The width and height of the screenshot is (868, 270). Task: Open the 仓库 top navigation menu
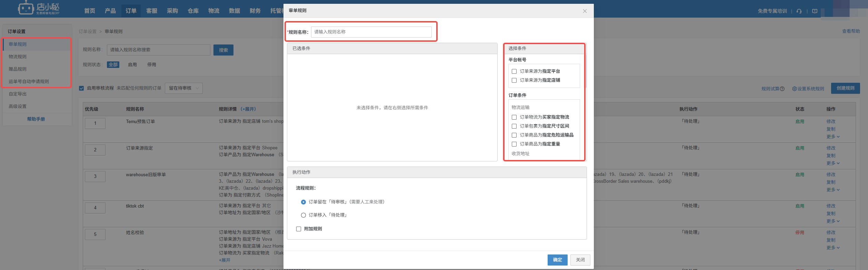(193, 11)
